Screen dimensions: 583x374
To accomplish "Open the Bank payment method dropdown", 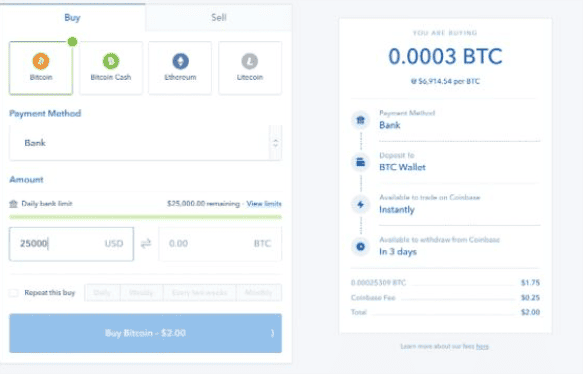I will 145,143.
